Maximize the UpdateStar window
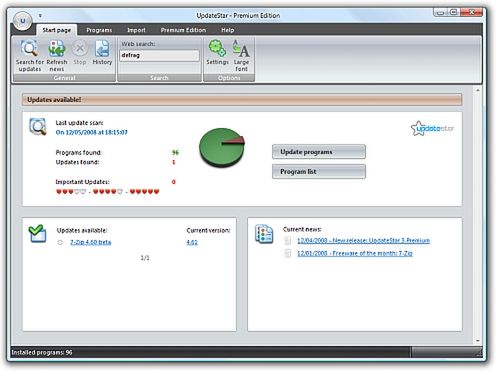The height and width of the screenshot is (372, 496). coord(453,13)
